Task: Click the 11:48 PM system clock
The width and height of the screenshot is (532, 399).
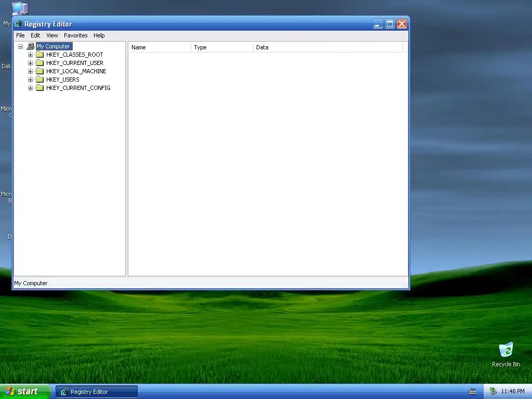Action: (x=513, y=392)
